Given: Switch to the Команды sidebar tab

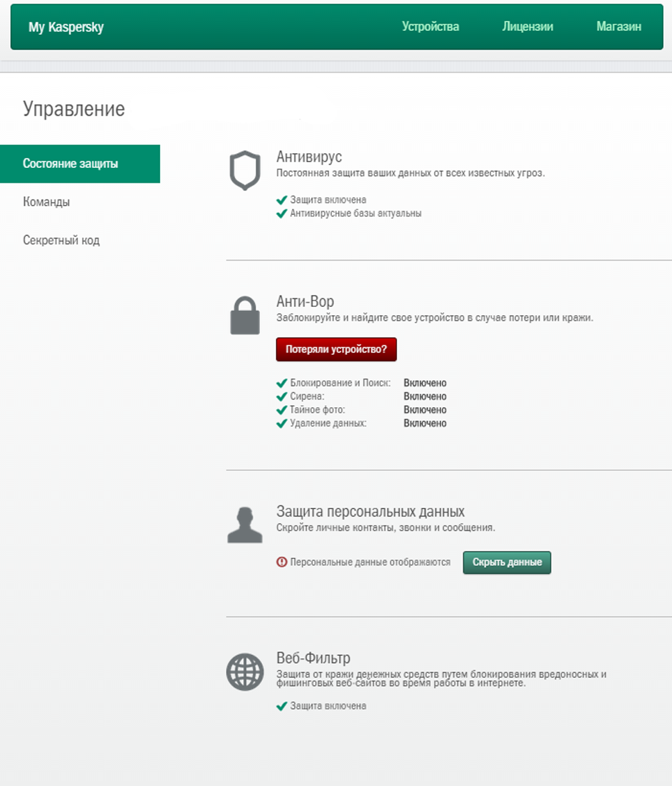Looking at the screenshot, I should (46, 202).
